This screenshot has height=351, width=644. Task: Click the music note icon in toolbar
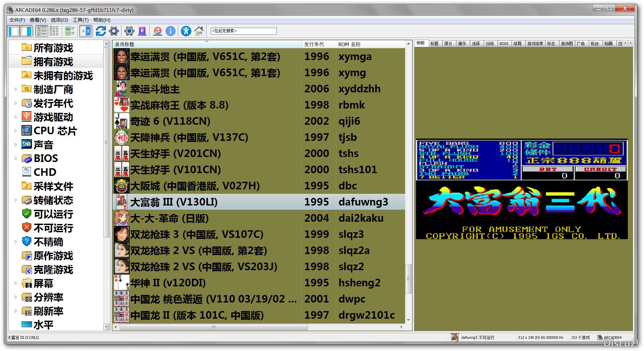[158, 31]
